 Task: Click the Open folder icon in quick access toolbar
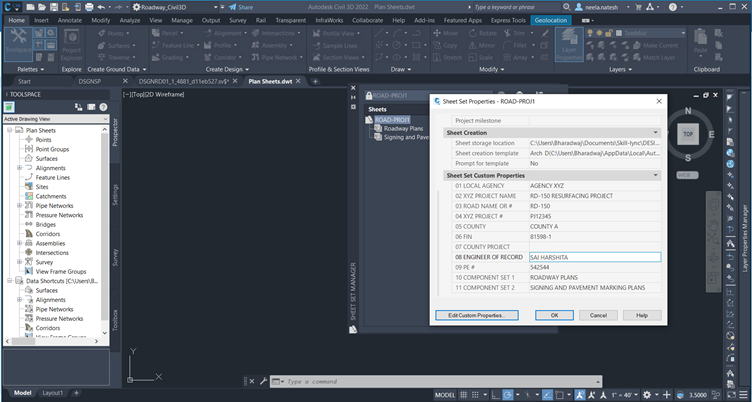pos(42,7)
